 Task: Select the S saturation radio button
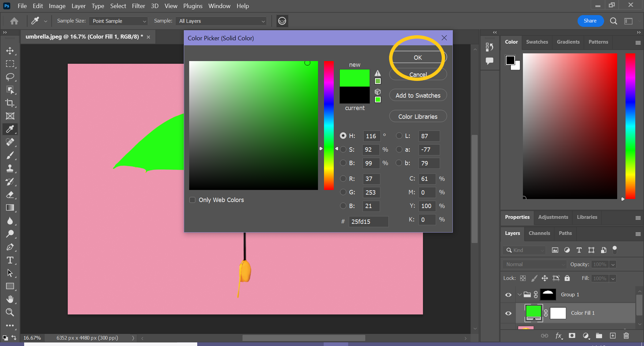tap(343, 149)
